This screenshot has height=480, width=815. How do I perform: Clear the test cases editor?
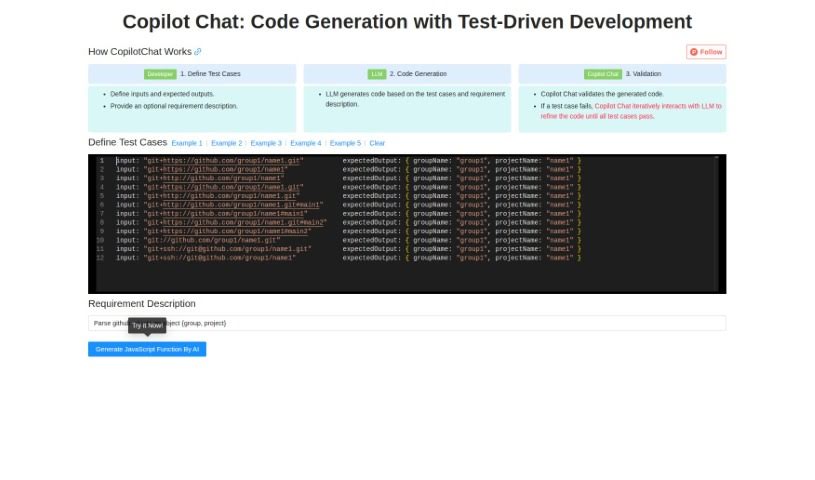point(377,143)
